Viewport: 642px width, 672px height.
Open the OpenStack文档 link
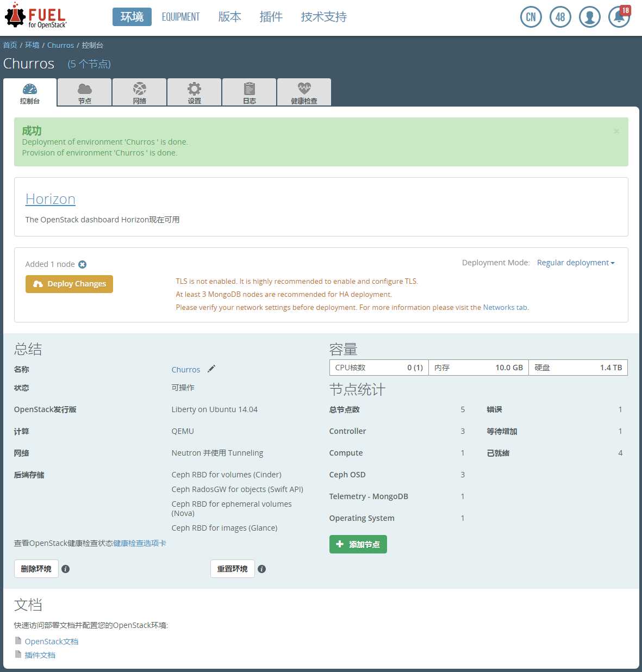pyautogui.click(x=52, y=642)
